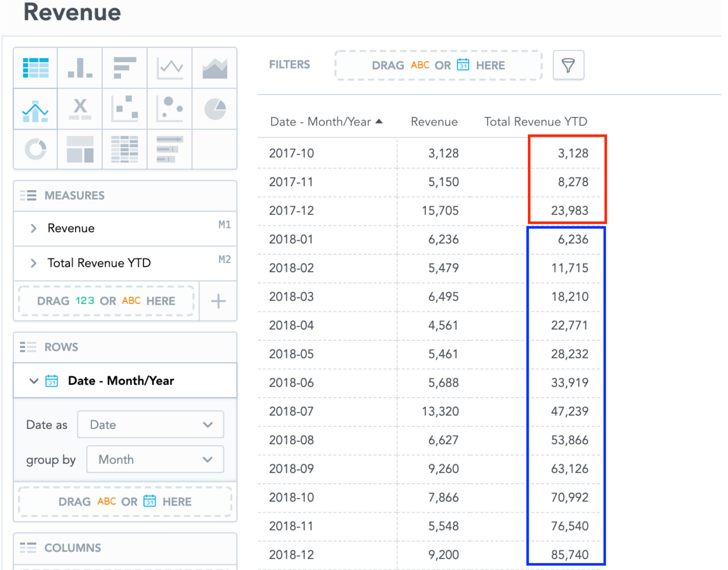Select the horizontal bar chart type
The width and height of the screenshot is (728, 570).
click(x=124, y=68)
